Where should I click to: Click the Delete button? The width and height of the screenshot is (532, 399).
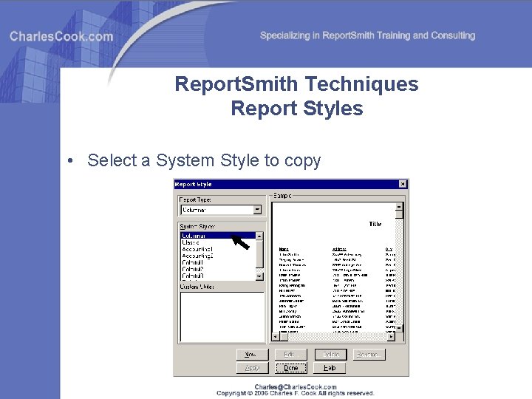tap(331, 354)
